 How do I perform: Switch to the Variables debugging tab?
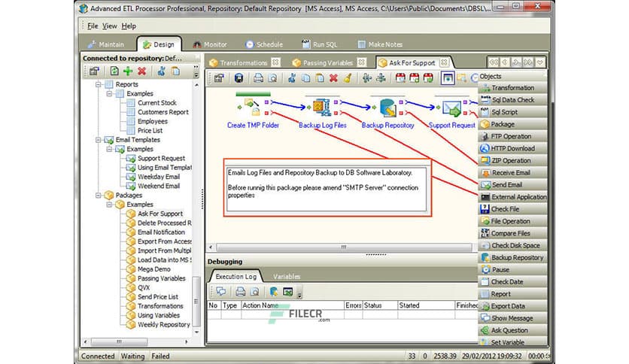(287, 277)
